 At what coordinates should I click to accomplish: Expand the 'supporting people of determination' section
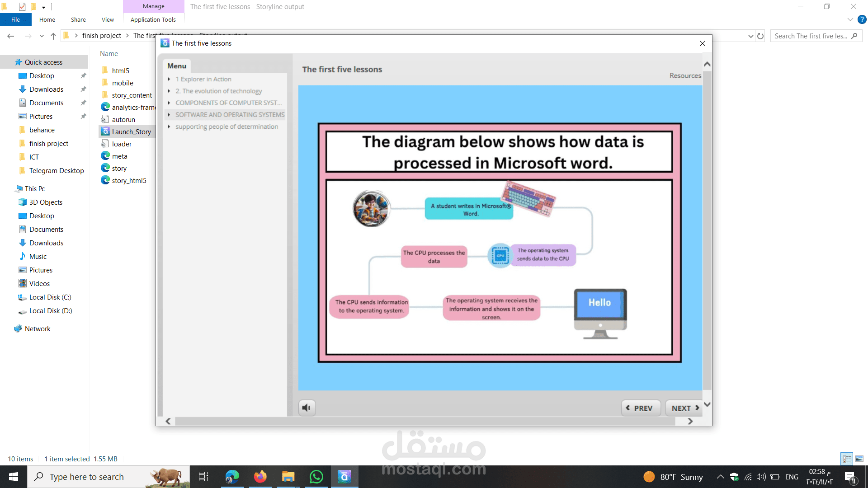[169, 127]
